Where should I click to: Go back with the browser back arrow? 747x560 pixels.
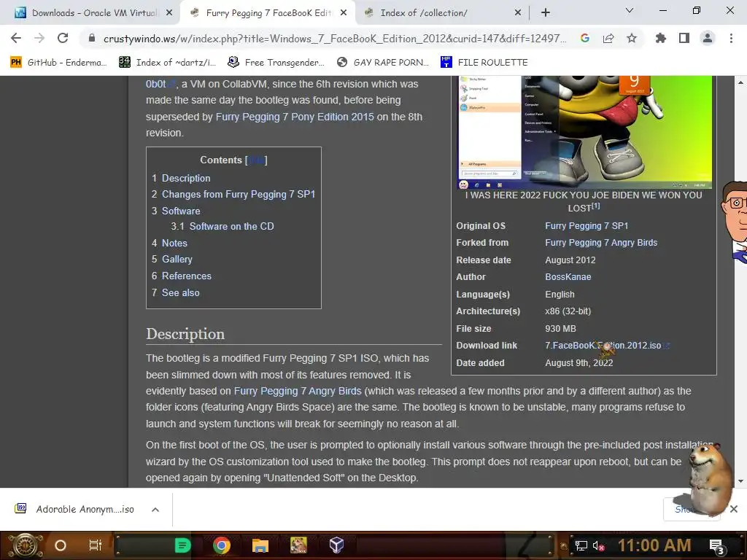coord(16,38)
